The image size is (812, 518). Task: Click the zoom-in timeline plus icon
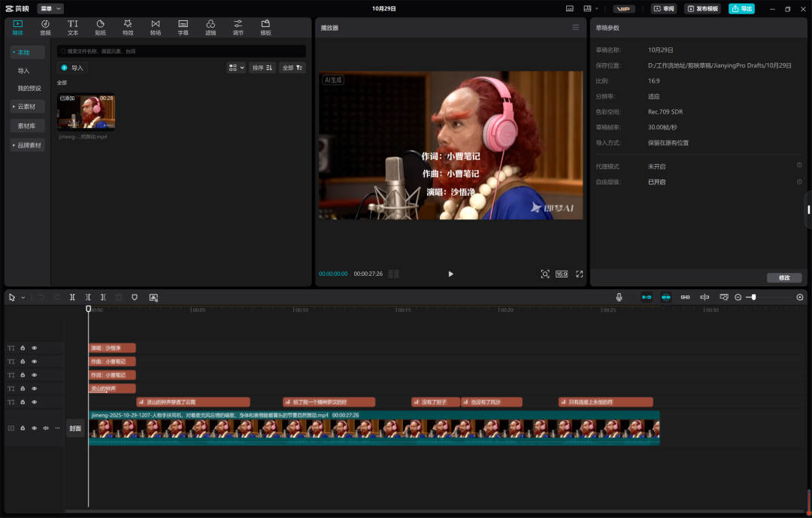coord(799,298)
